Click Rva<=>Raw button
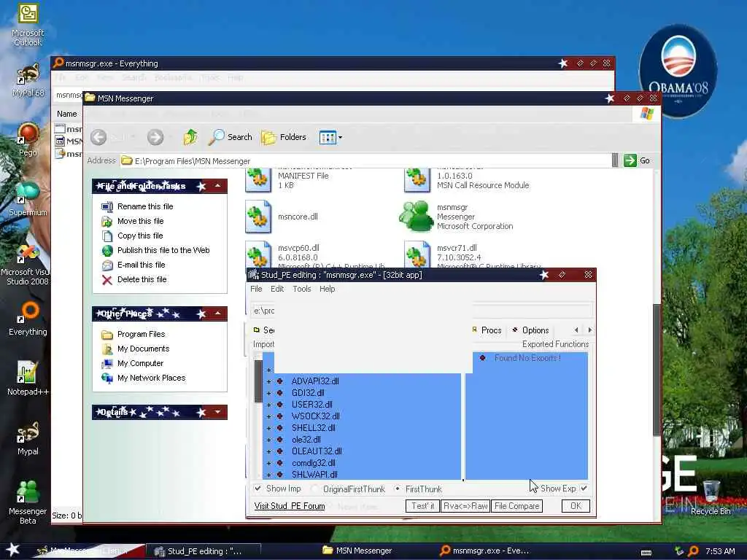Viewport: 747px width, 560px height. tap(465, 506)
